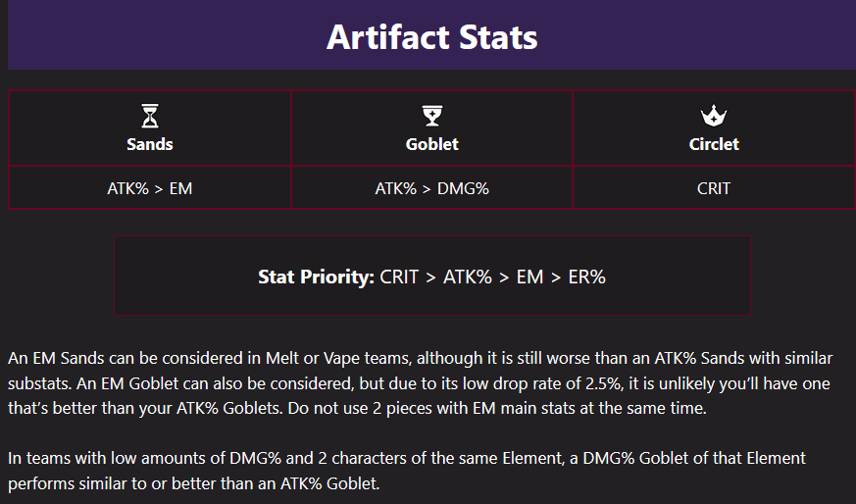
Task: Click the Goblet cup icon
Action: (x=431, y=116)
